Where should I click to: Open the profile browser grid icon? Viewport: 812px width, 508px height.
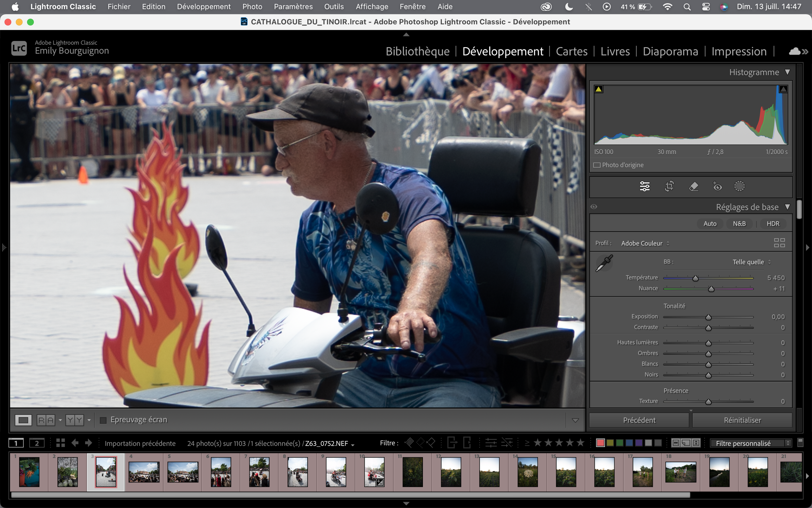click(x=779, y=242)
